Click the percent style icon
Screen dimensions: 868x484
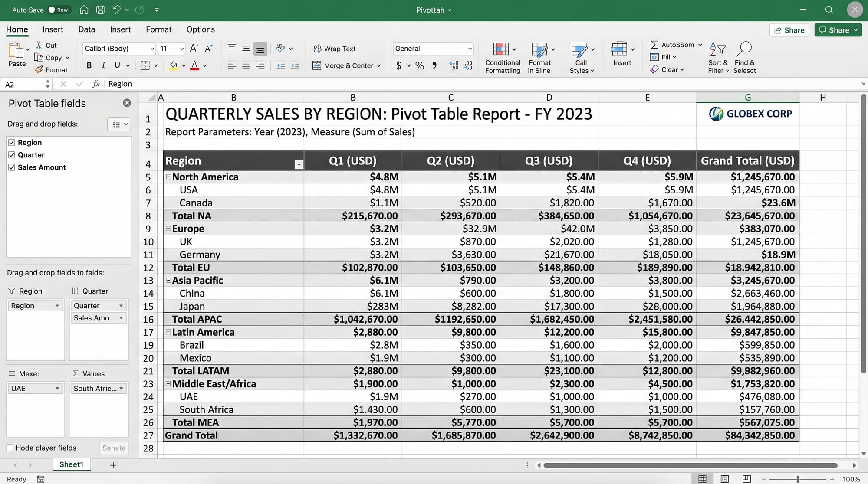(x=419, y=66)
